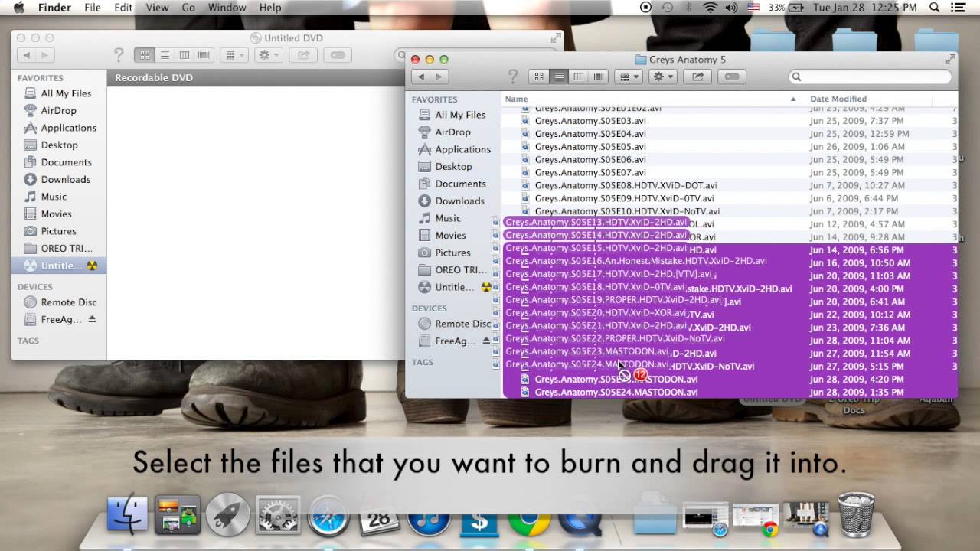Click burn icon beside Untitle... in Untitled DVD sidebar
This screenshot has height=551, width=980.
92,266
